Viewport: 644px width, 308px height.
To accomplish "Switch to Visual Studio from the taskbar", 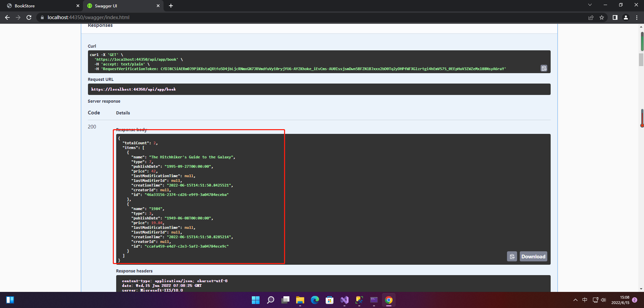I will (344, 300).
